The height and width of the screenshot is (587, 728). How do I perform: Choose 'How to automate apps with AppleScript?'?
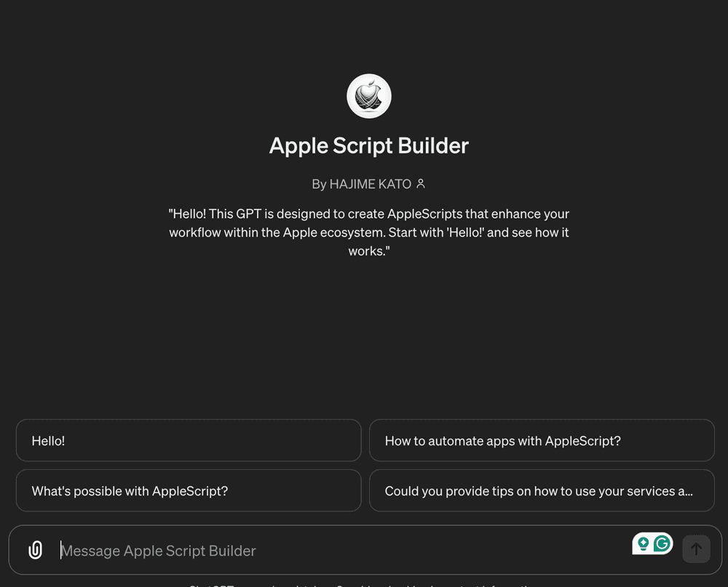click(x=542, y=440)
